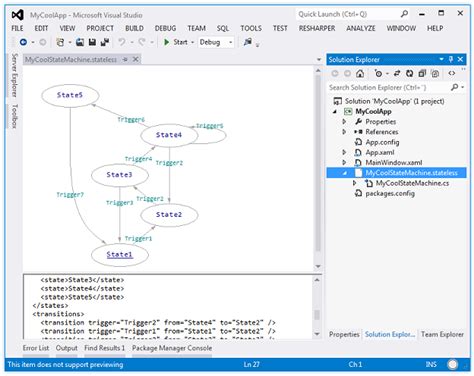Collapse the MyCoolStateMachine.stateless node

[x=345, y=173]
